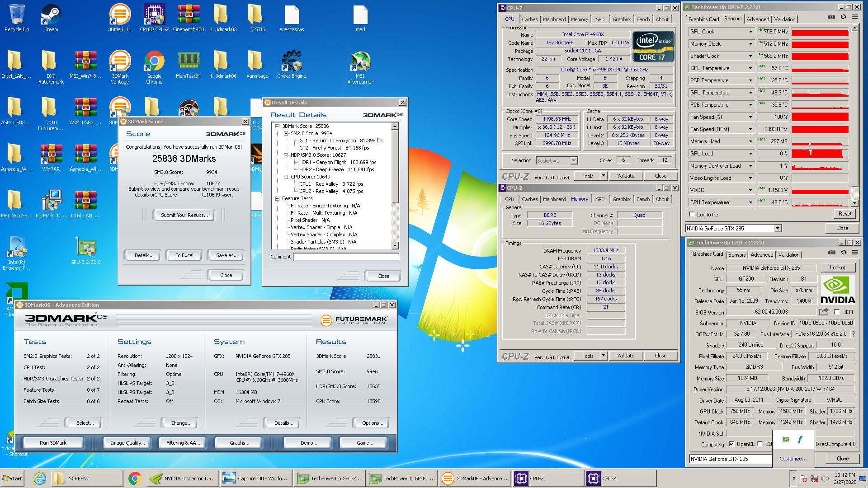Open the GPU-Z.2.22.0 desktop icon
The width and height of the screenshot is (868, 488).
(85, 251)
